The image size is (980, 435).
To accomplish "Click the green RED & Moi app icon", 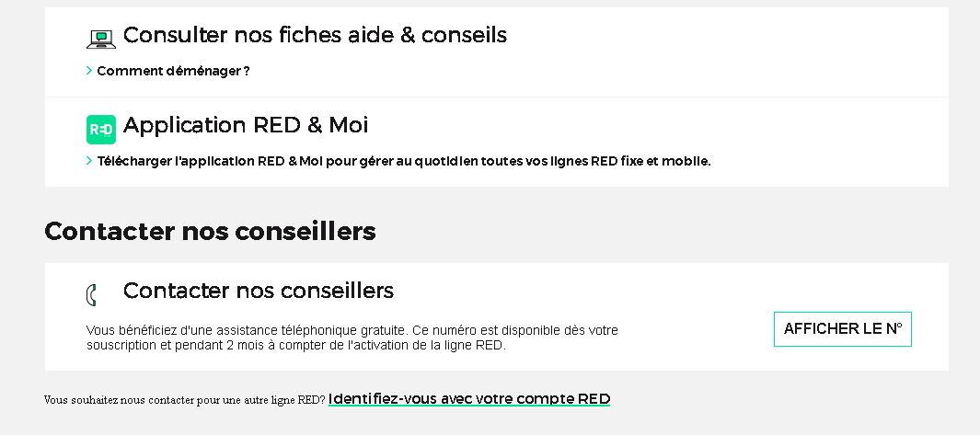I will 101,129.
